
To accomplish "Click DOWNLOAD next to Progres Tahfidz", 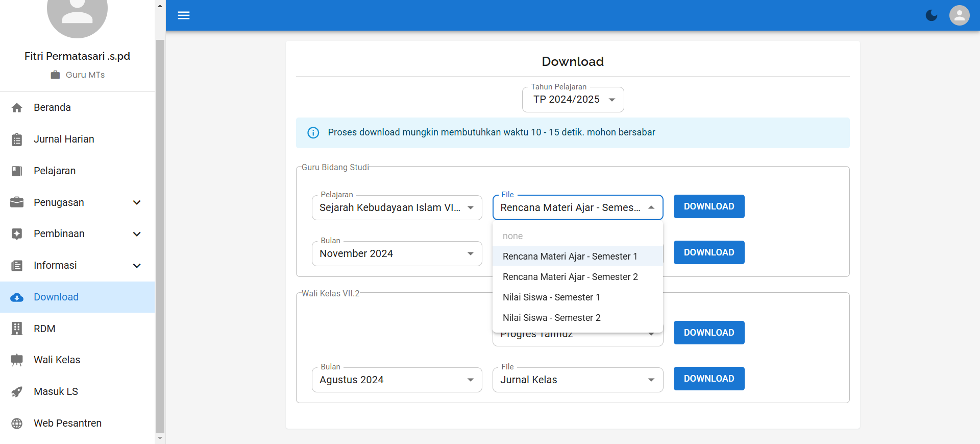I will tap(709, 333).
